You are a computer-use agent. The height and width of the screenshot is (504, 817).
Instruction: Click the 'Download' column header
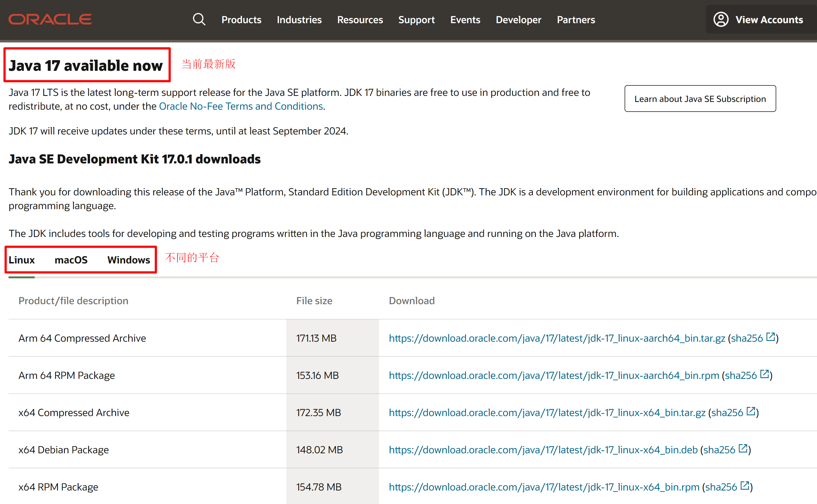(x=412, y=301)
